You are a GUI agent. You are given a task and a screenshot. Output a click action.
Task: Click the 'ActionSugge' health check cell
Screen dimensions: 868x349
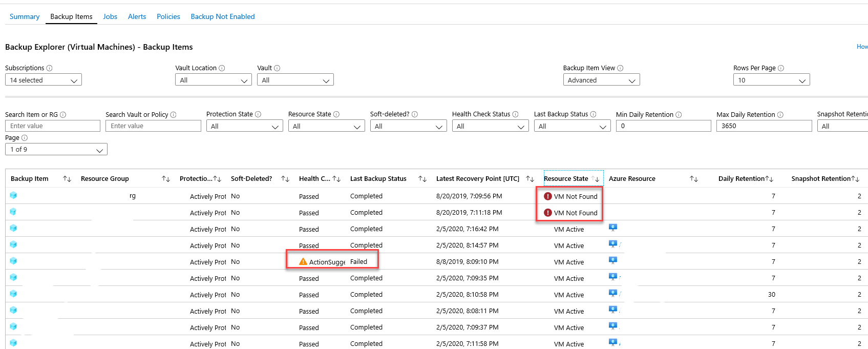coord(327,262)
